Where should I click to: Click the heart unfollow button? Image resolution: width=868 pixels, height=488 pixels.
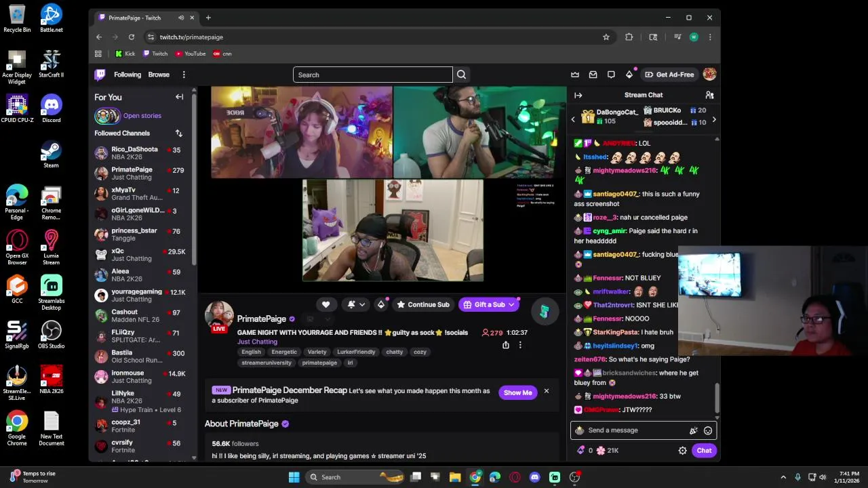click(x=325, y=304)
